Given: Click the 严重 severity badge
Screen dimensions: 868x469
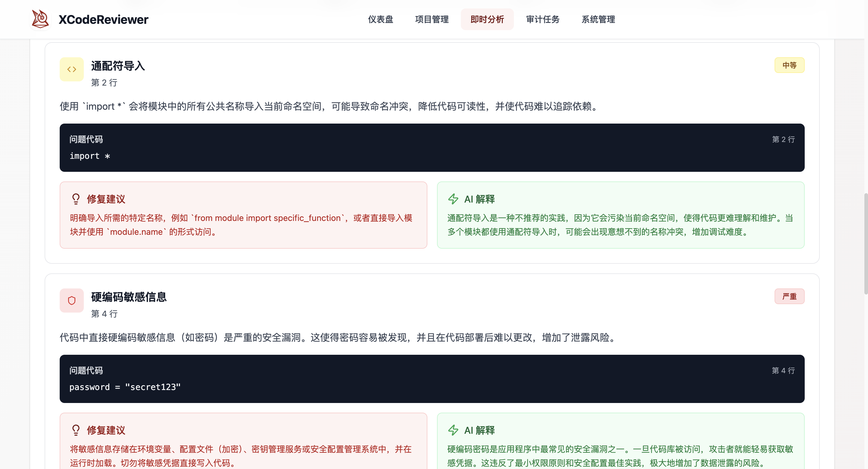Looking at the screenshot, I should pyautogui.click(x=789, y=296).
